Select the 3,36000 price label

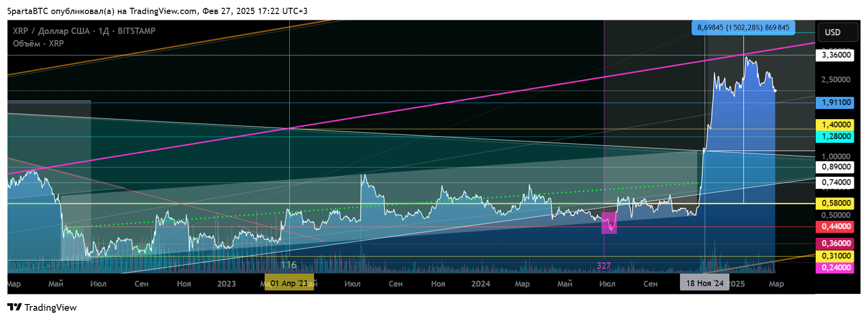(x=836, y=55)
